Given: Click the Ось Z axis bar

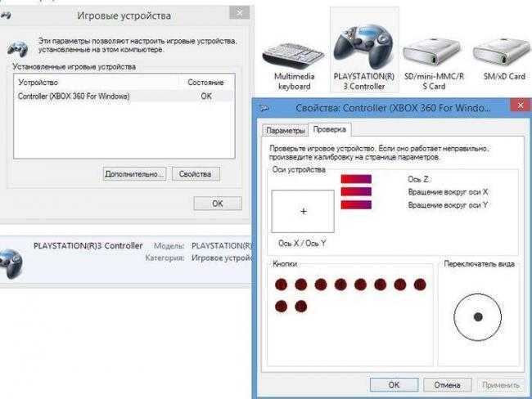Looking at the screenshot, I should (x=356, y=179).
